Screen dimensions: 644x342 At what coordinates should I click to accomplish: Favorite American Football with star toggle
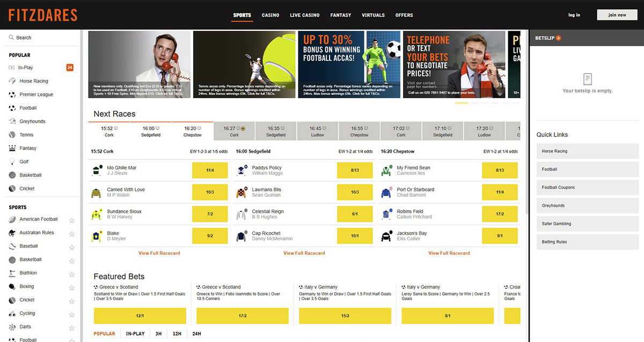point(72,220)
